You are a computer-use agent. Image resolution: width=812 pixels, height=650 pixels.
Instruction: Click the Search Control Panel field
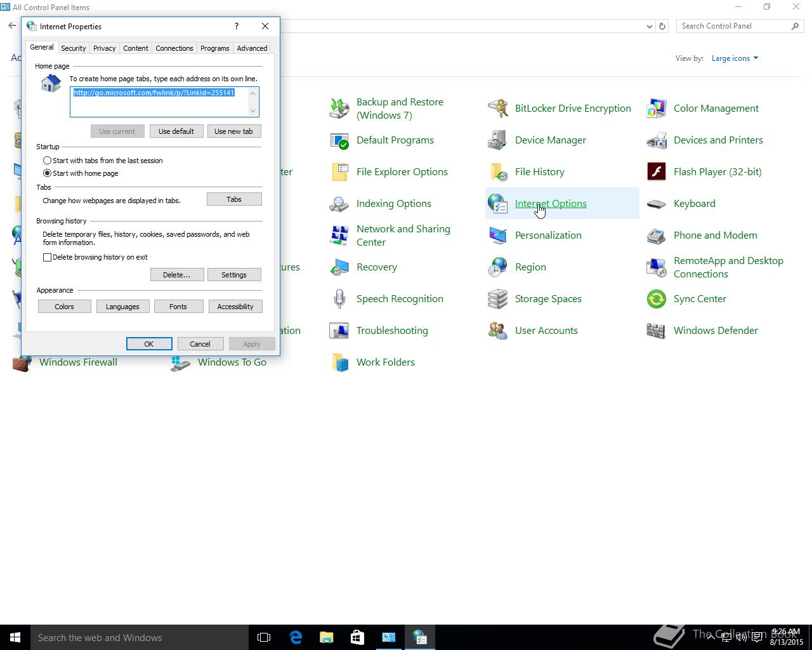733,26
